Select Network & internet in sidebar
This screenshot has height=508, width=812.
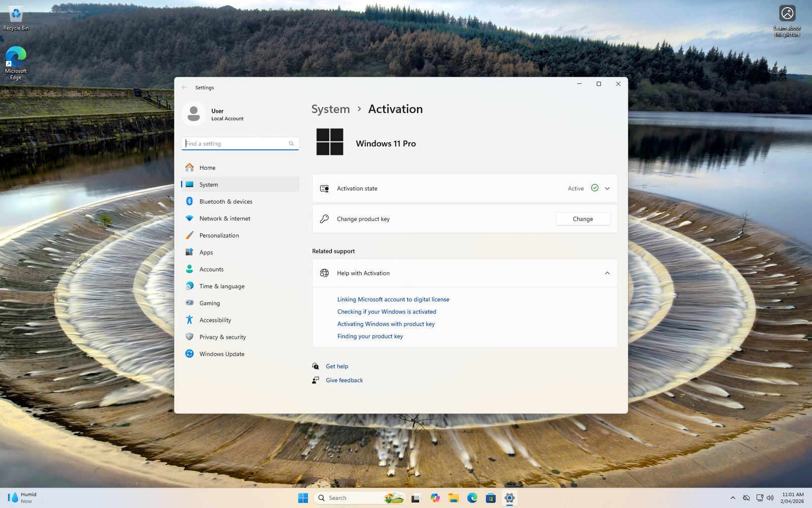click(224, 218)
